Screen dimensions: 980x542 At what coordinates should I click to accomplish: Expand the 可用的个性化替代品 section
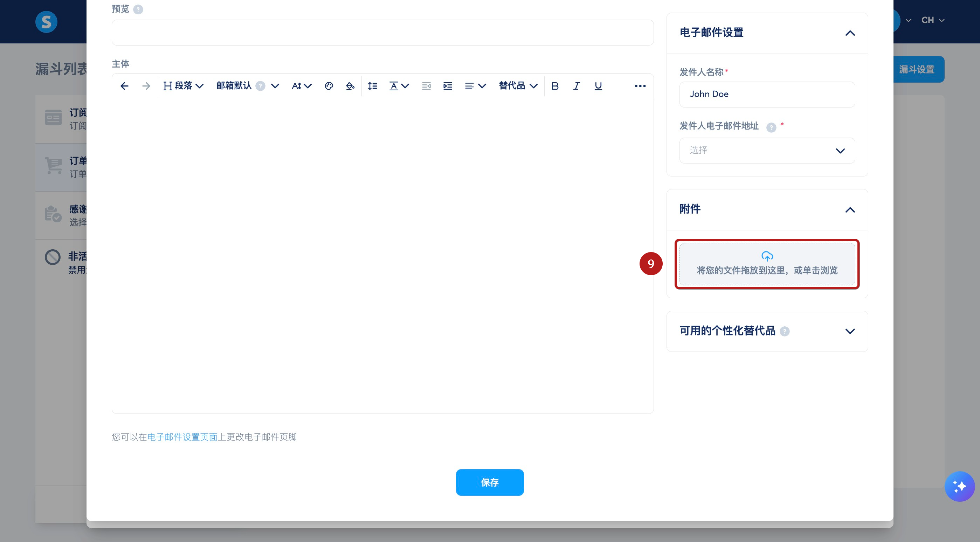[850, 331]
